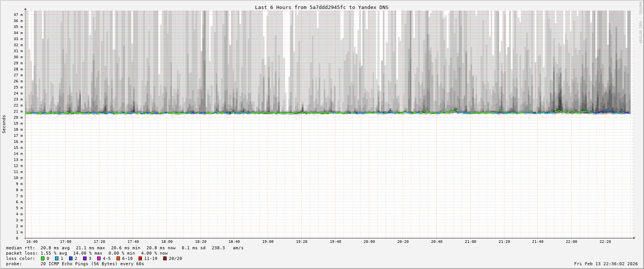Click the Fri Feb 13 timestamp text
Viewport: 644px width, 269px height.
[x=606, y=264]
